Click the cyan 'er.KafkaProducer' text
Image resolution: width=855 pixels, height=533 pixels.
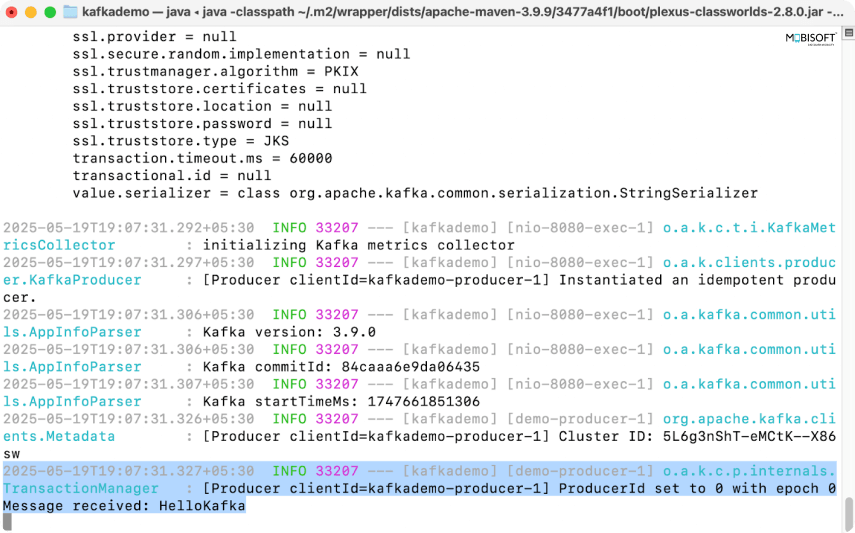coord(72,280)
